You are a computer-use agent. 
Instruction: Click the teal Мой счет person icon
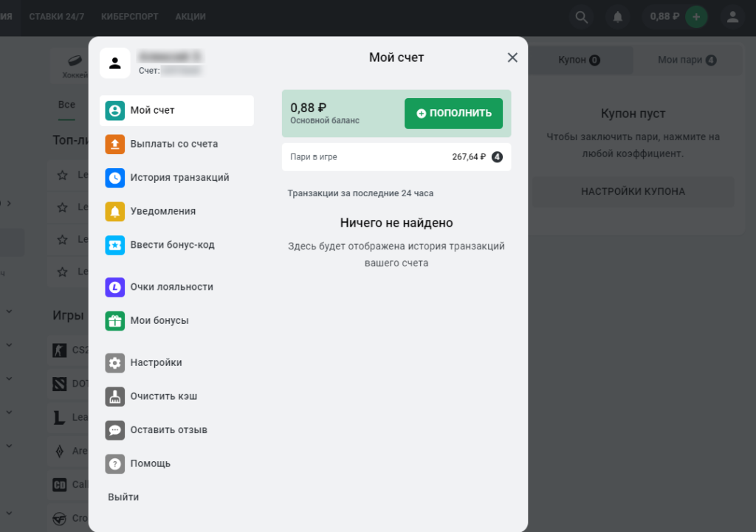[114, 111]
